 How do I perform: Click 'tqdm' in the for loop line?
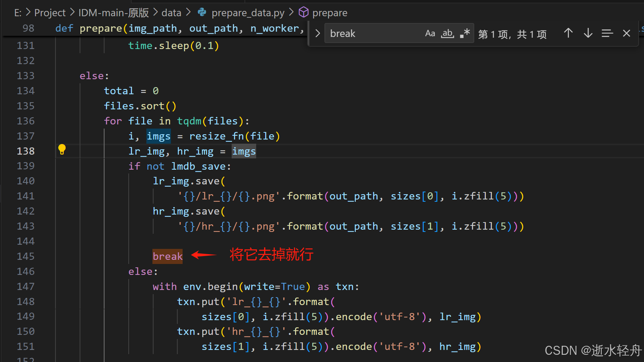(x=189, y=121)
